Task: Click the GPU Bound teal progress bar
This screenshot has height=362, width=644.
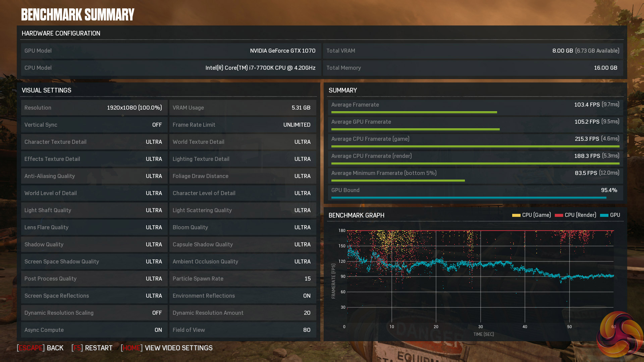Action: pyautogui.click(x=469, y=198)
